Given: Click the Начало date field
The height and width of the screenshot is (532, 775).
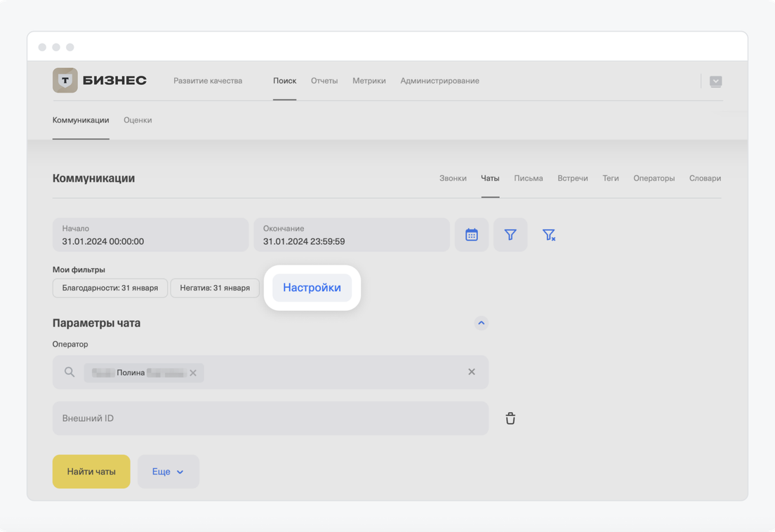Looking at the screenshot, I should (x=150, y=235).
